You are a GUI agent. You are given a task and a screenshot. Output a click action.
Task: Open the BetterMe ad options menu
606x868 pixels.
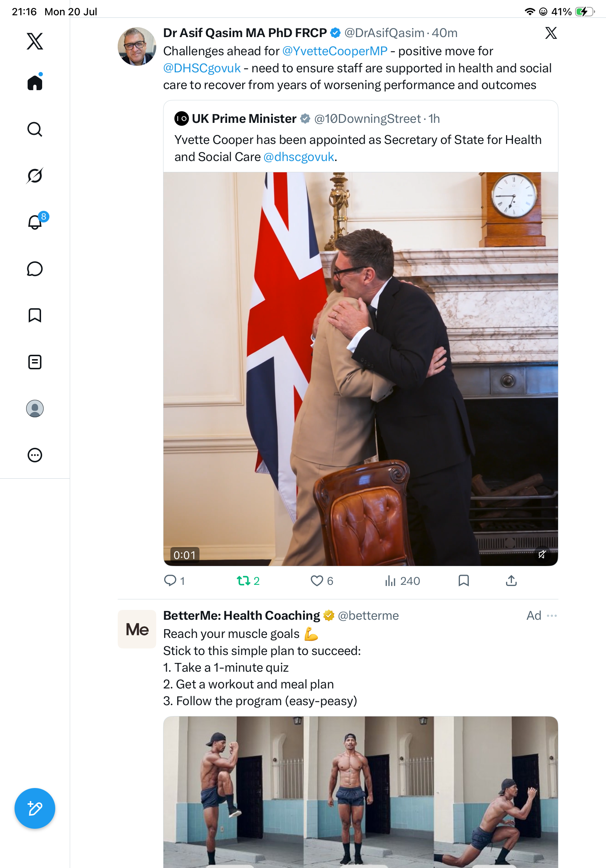pyautogui.click(x=552, y=615)
